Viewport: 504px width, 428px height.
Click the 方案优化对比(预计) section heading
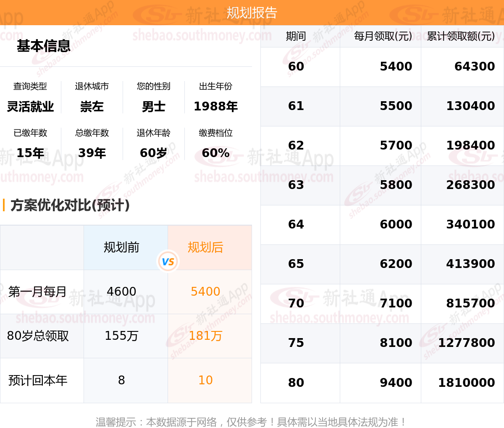tap(70, 205)
